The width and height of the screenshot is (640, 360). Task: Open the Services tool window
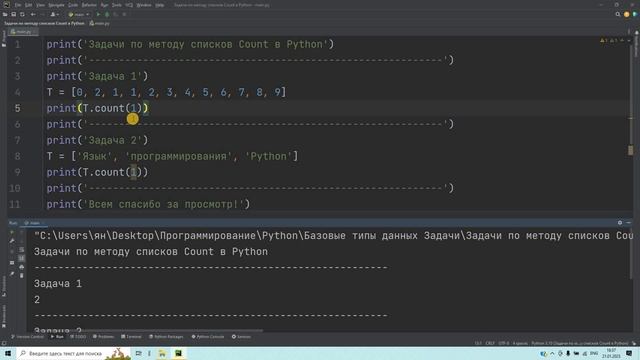pyautogui.click(x=241, y=337)
